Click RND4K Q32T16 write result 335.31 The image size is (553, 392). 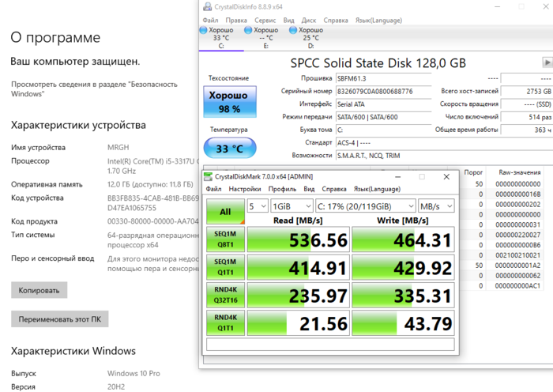click(403, 296)
